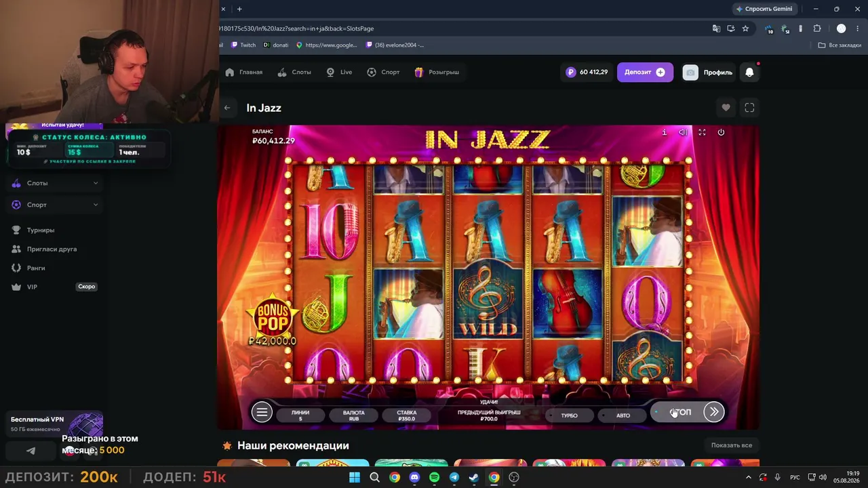Screen dimensions: 868x488
Task: Click the fast-forward double arrow spin button
Action: (x=713, y=411)
